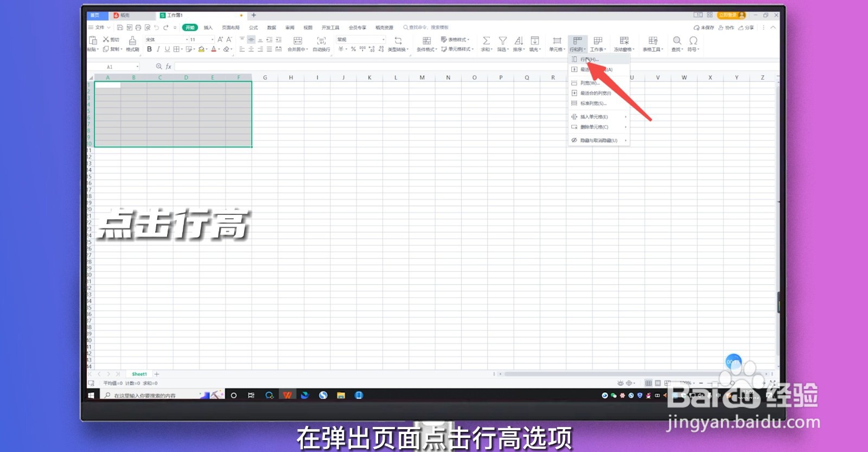The width and height of the screenshot is (868, 452).
Task: Toggle Italic formatting
Action: pos(158,49)
